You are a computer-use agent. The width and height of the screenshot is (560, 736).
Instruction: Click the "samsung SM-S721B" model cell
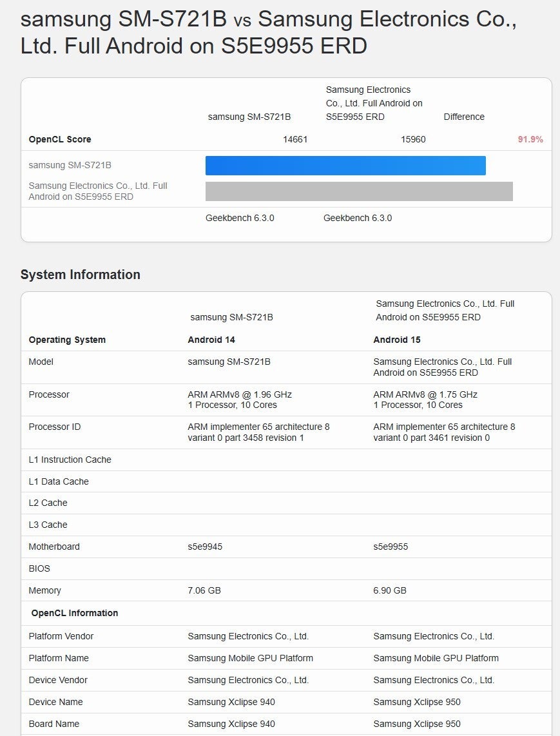229,362
